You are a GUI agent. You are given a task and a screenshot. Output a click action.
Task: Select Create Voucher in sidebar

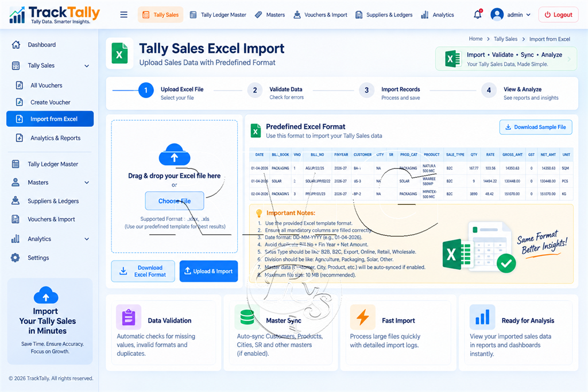51,102
